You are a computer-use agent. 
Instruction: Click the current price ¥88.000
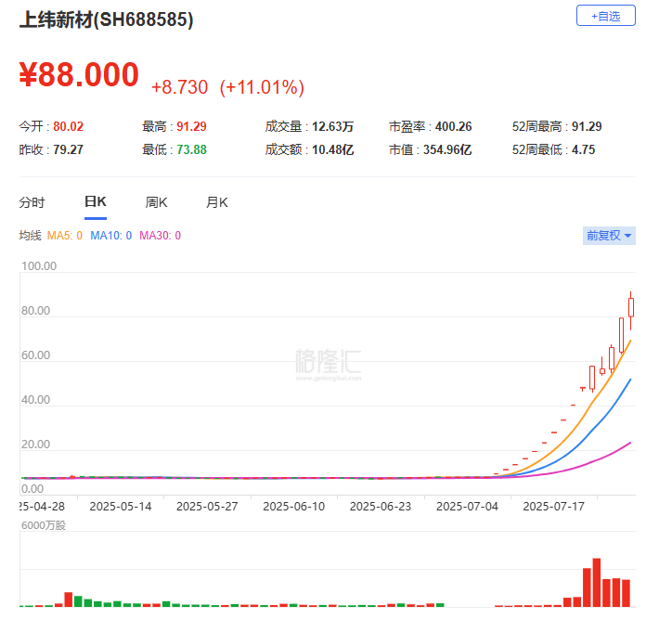pos(79,74)
